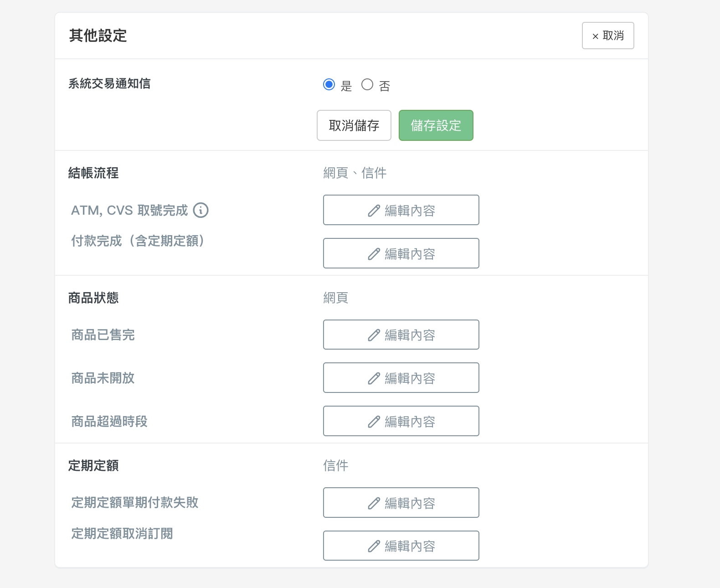This screenshot has height=588, width=720.
Task: Click the 結帳流程 section title
Action: [x=93, y=173]
